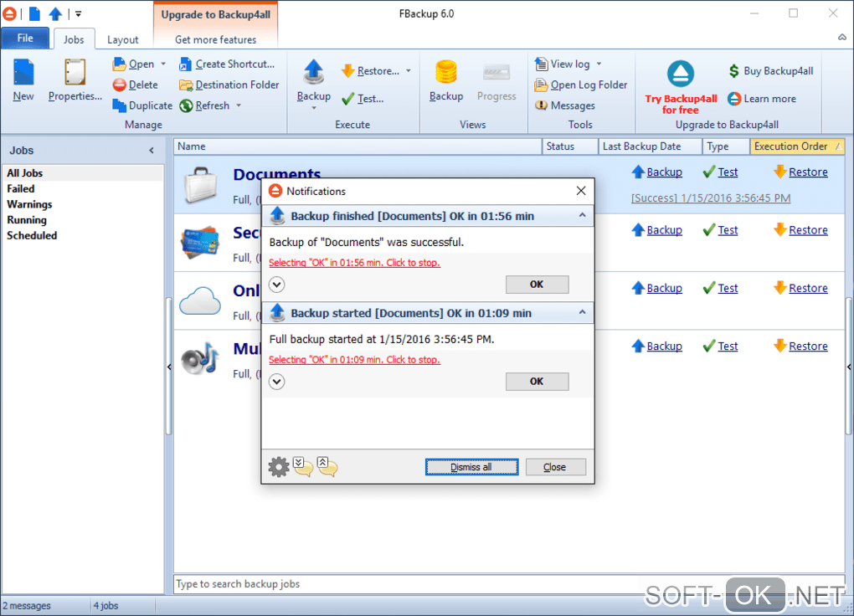Open job Properties
This screenshot has width=854, height=616.
point(75,80)
